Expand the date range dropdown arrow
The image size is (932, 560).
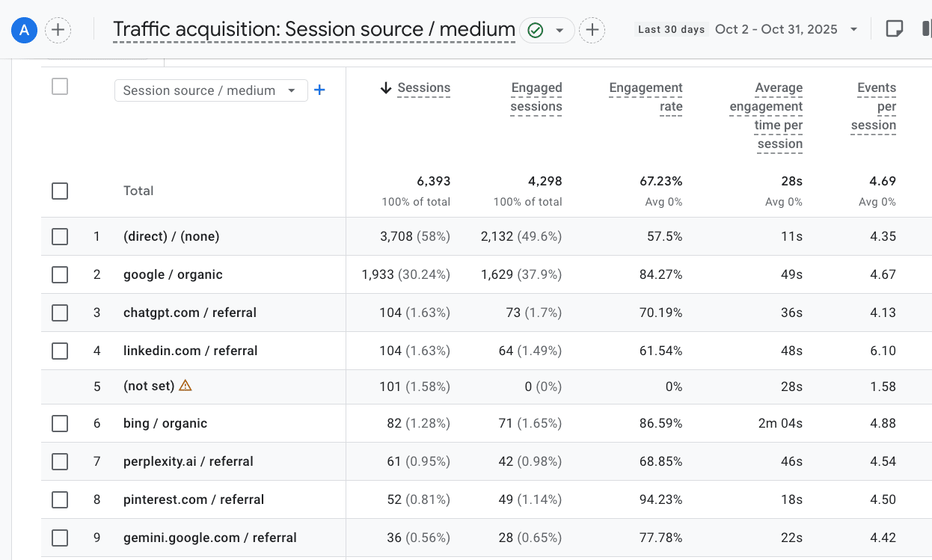853,30
